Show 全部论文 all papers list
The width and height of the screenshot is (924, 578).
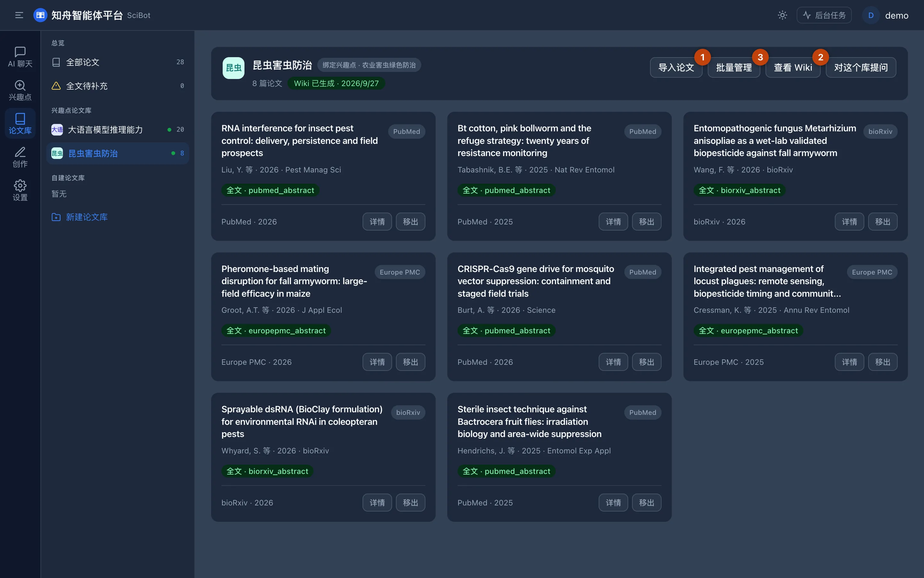point(118,62)
